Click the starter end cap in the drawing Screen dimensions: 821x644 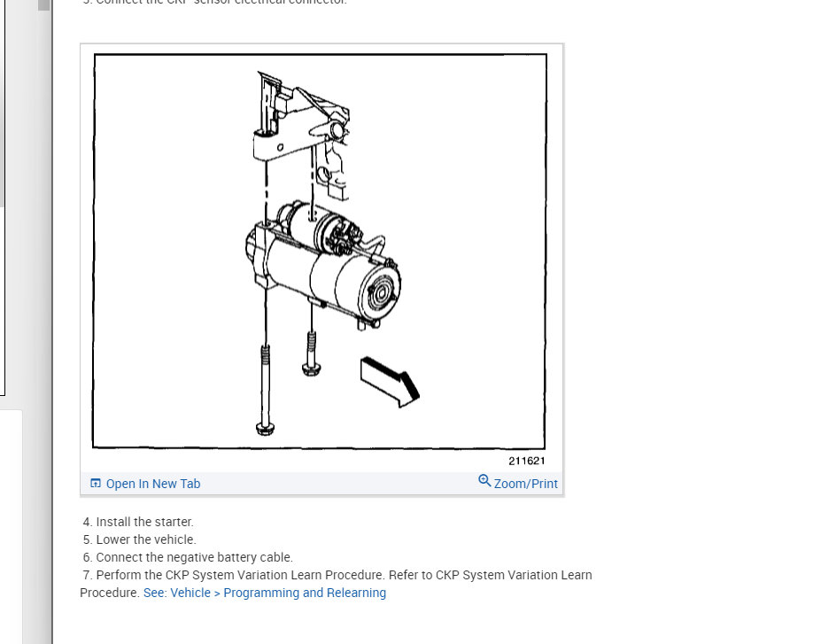pyautogui.click(x=380, y=293)
